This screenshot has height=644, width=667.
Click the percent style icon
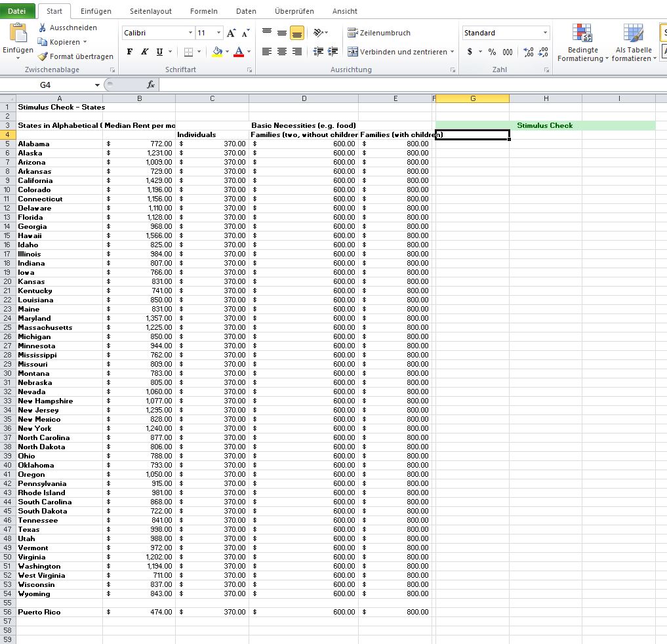(x=492, y=52)
